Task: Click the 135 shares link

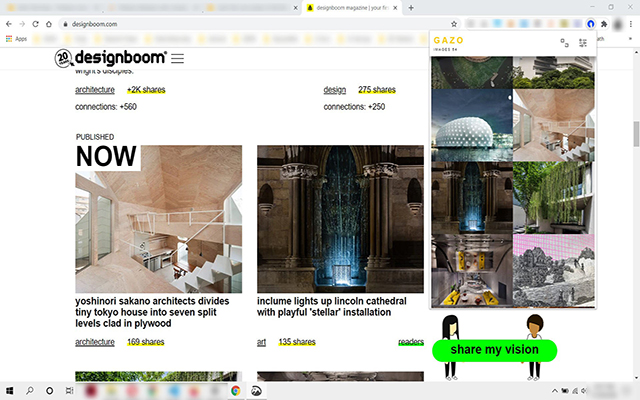Action: tap(297, 342)
